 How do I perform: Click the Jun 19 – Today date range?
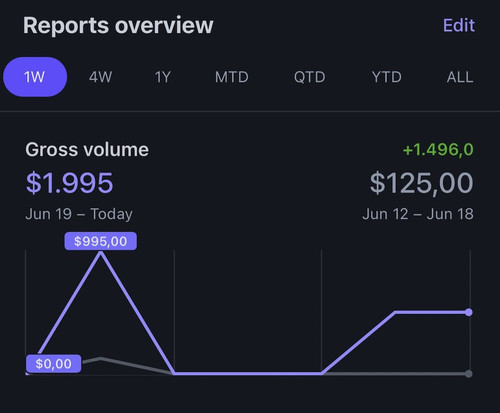pyautogui.click(x=79, y=214)
